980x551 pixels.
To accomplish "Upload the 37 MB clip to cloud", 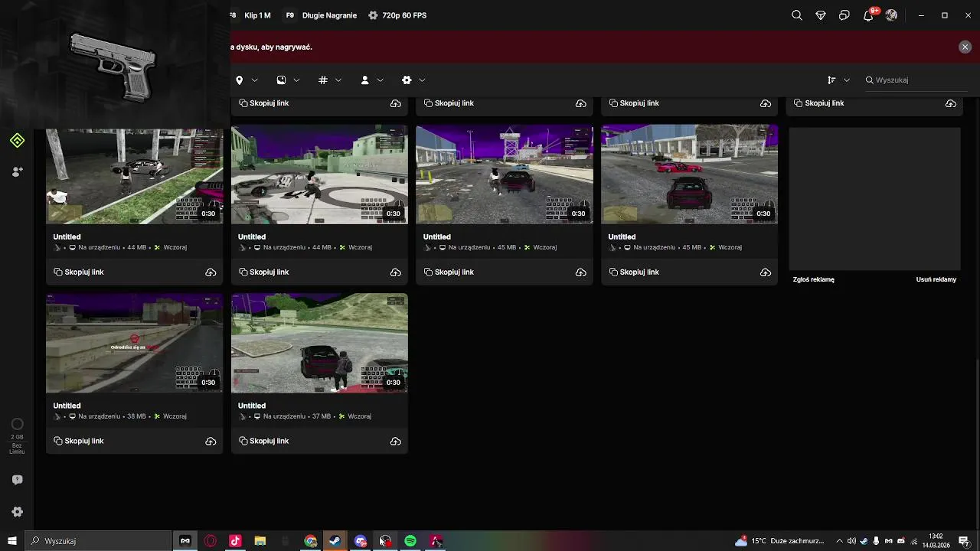I will click(396, 441).
